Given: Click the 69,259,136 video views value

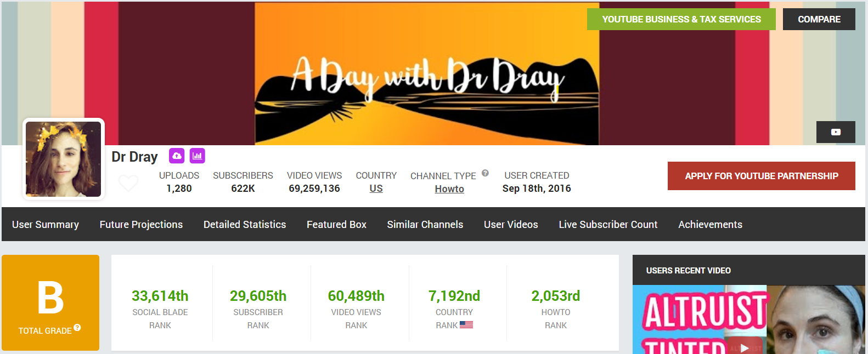Looking at the screenshot, I should point(314,189).
